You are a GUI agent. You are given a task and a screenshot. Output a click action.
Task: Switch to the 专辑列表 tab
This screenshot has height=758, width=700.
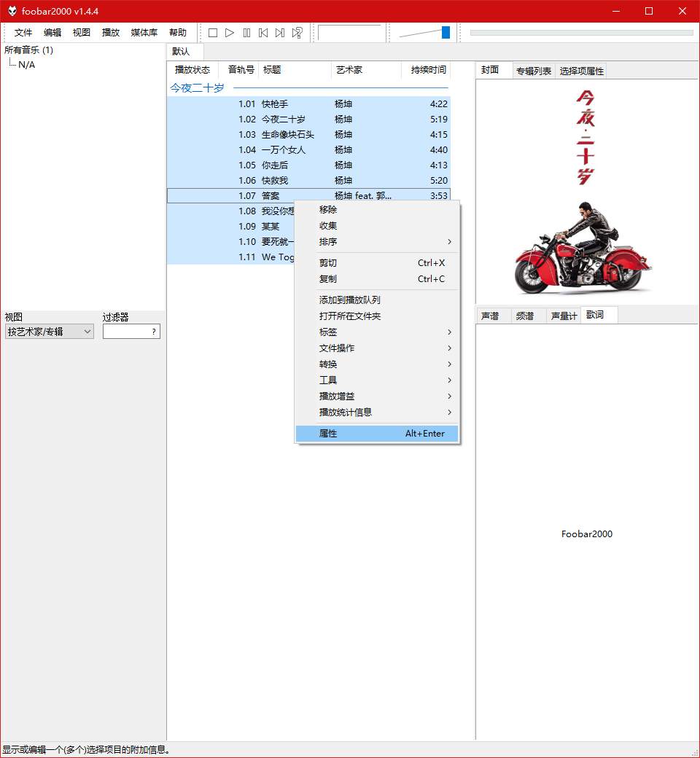(534, 71)
